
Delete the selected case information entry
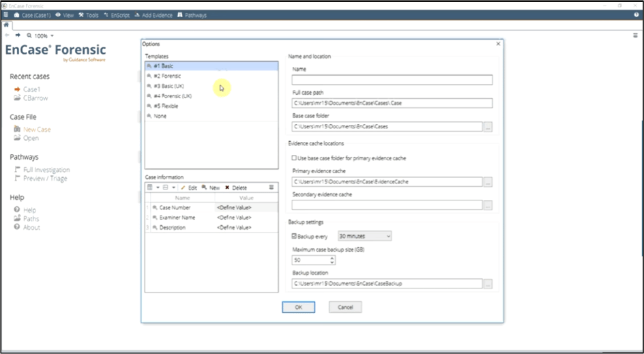pyautogui.click(x=236, y=188)
